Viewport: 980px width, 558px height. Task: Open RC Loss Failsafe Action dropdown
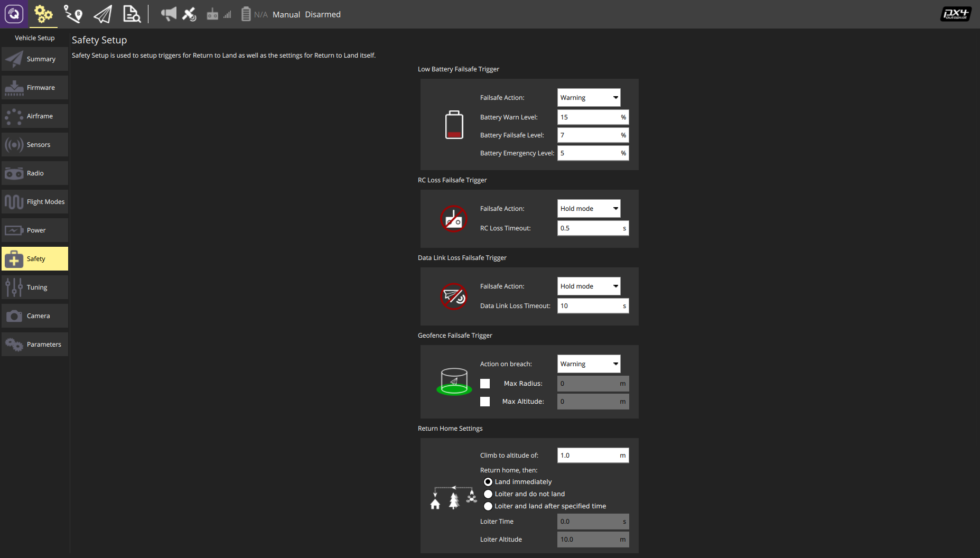point(589,209)
